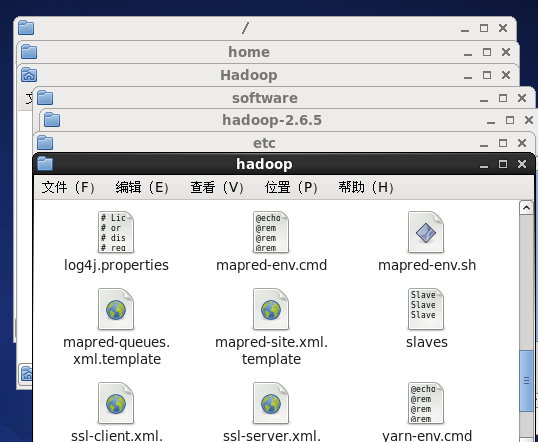Focus the home window via its title

(x=249, y=52)
